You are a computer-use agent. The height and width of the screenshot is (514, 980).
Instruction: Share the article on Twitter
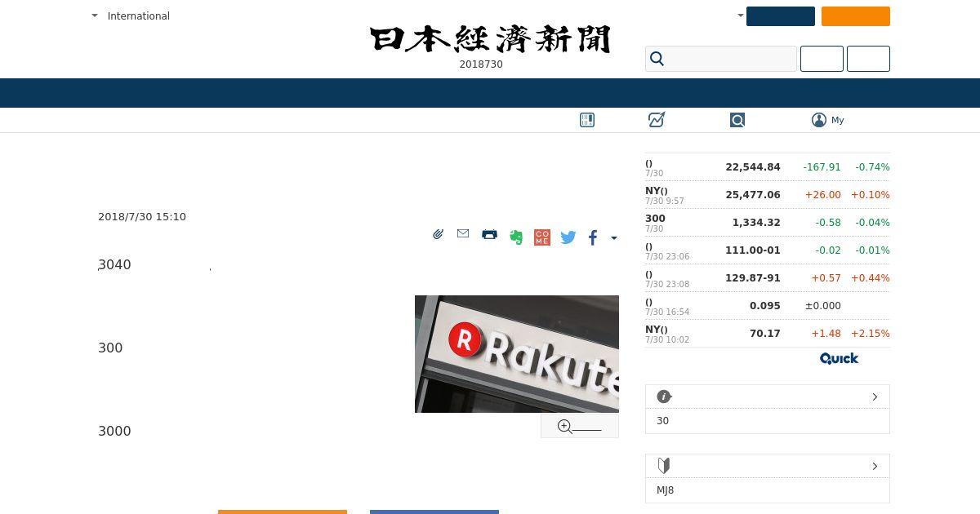(x=568, y=237)
